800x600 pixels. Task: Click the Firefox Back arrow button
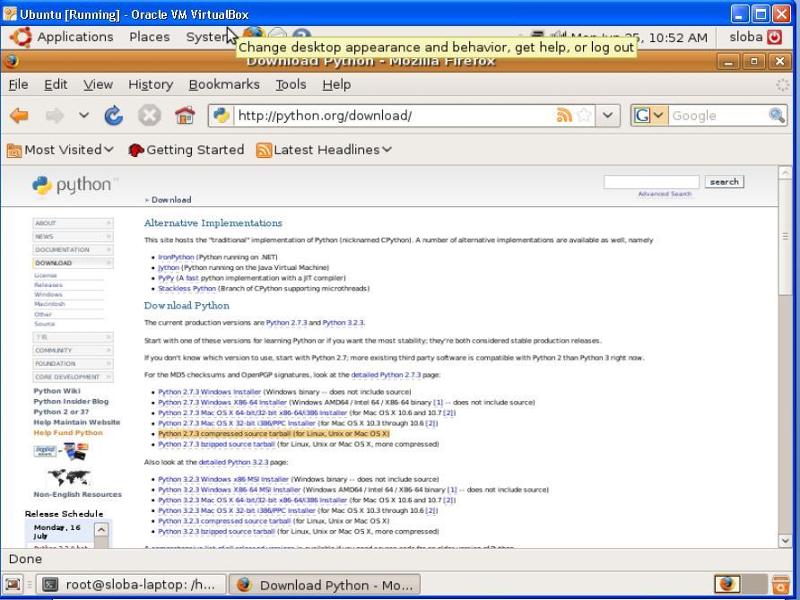tap(19, 116)
